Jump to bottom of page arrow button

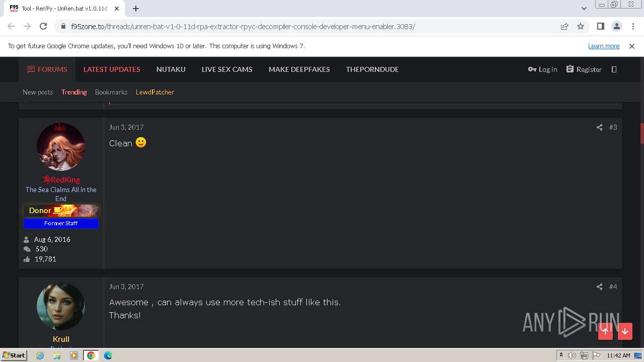pos(625,331)
